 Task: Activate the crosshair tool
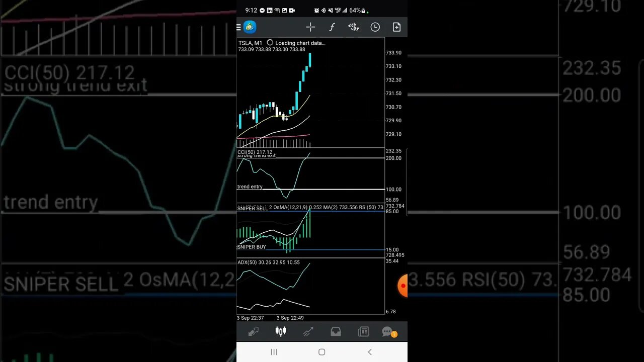(x=310, y=27)
